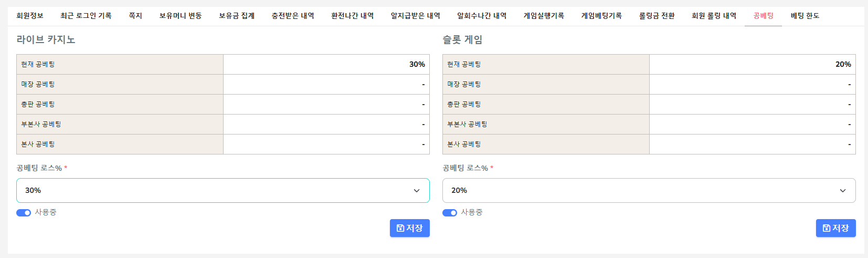Image resolution: width=868 pixels, height=258 pixels.
Task: Open the 베팅 한도 tab
Action: click(805, 16)
